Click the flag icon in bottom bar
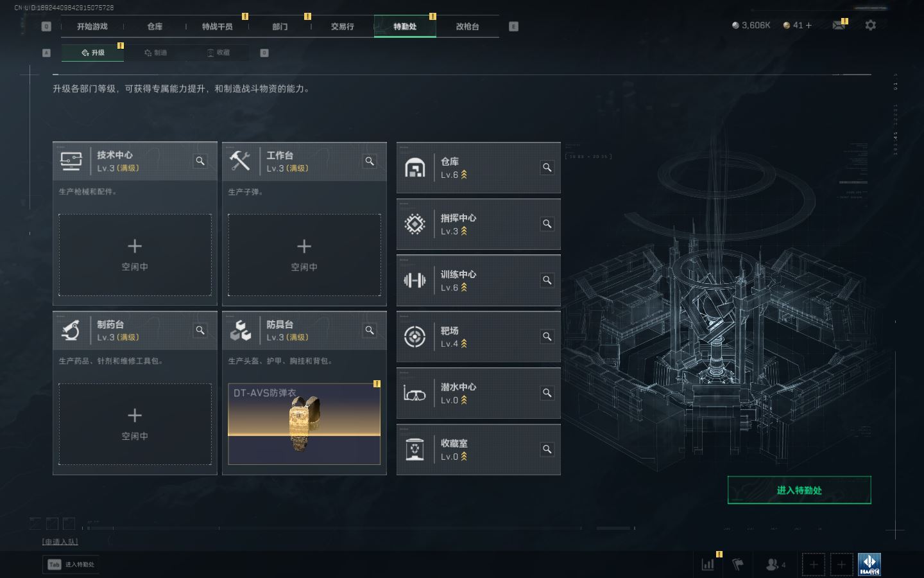 [738, 565]
